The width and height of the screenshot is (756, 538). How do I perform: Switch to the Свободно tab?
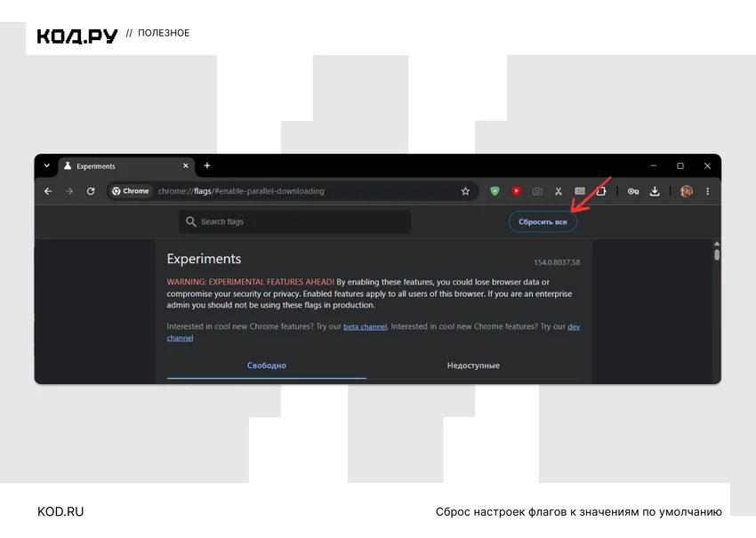click(x=267, y=365)
